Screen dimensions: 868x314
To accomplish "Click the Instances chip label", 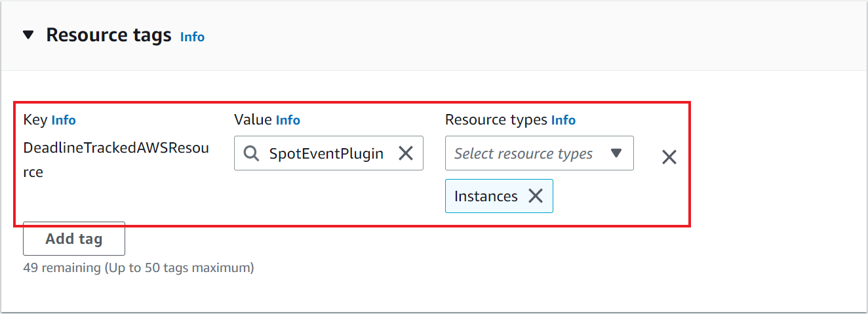I will tap(486, 196).
